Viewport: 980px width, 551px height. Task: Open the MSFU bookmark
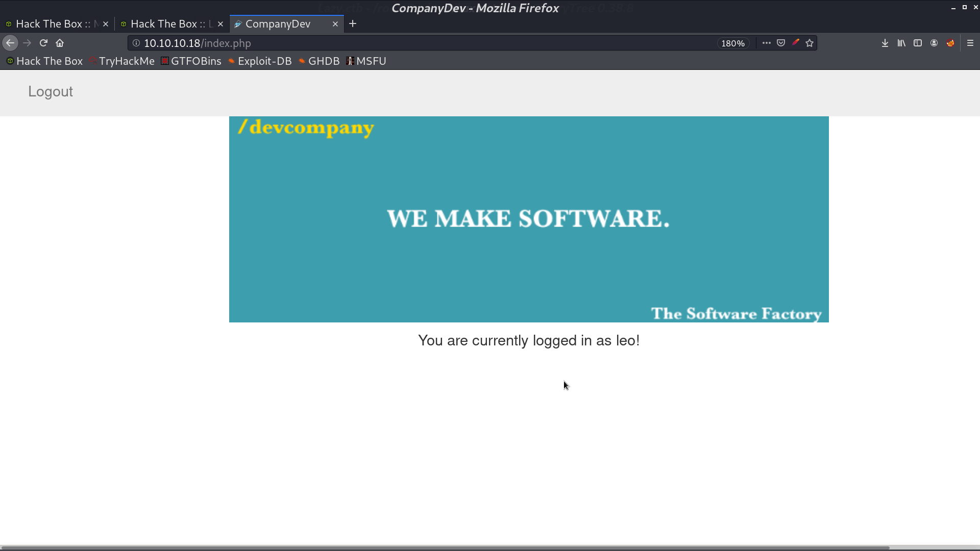pos(366,61)
